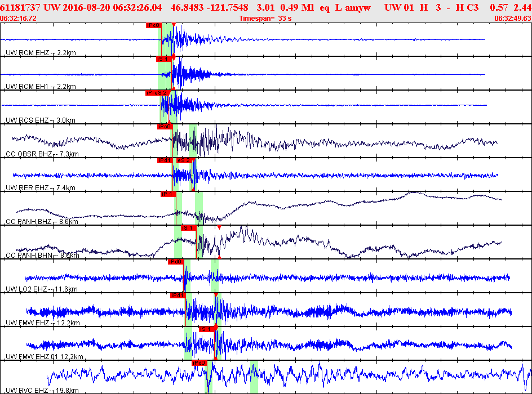Click the Timespan= 33 s label
Screen dimensions: 532x394
click(265, 19)
